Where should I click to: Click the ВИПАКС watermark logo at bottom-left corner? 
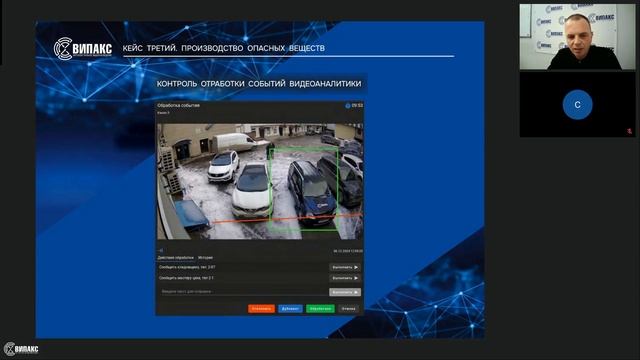(x=21, y=349)
